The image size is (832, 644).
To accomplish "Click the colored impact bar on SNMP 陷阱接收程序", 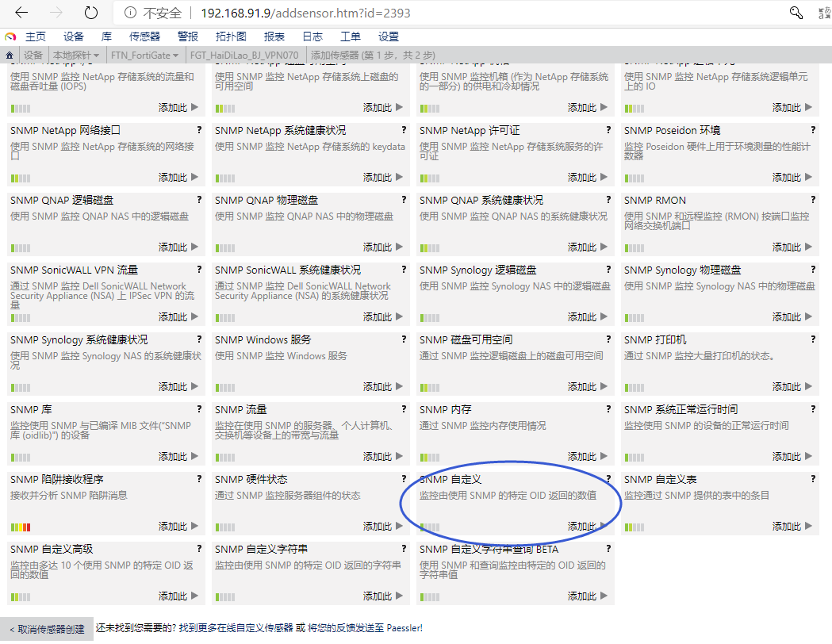I will pyautogui.click(x=21, y=527).
